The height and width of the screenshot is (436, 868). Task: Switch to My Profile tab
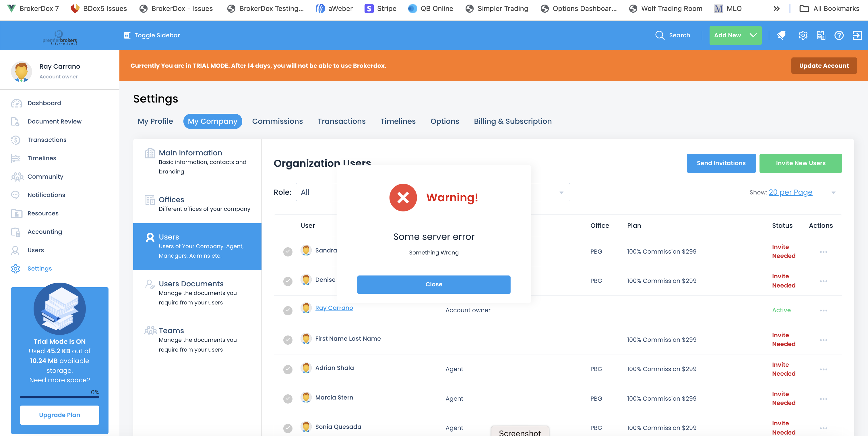tap(155, 121)
